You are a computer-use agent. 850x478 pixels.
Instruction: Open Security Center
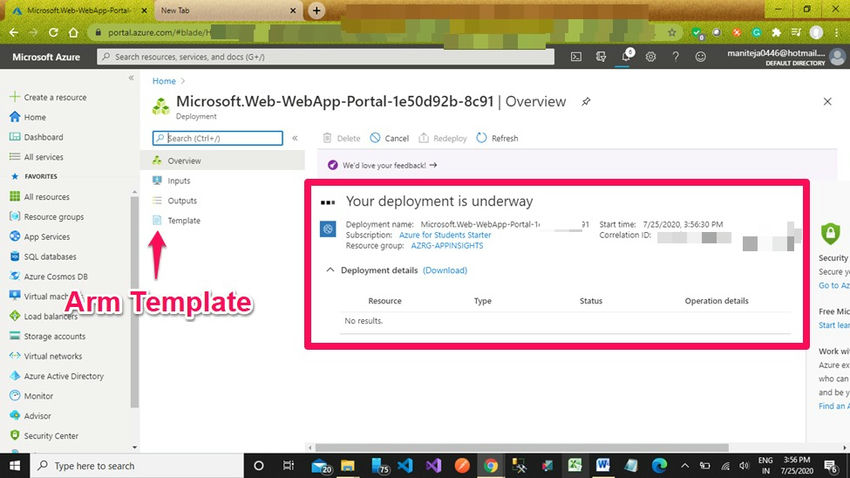tap(44, 436)
